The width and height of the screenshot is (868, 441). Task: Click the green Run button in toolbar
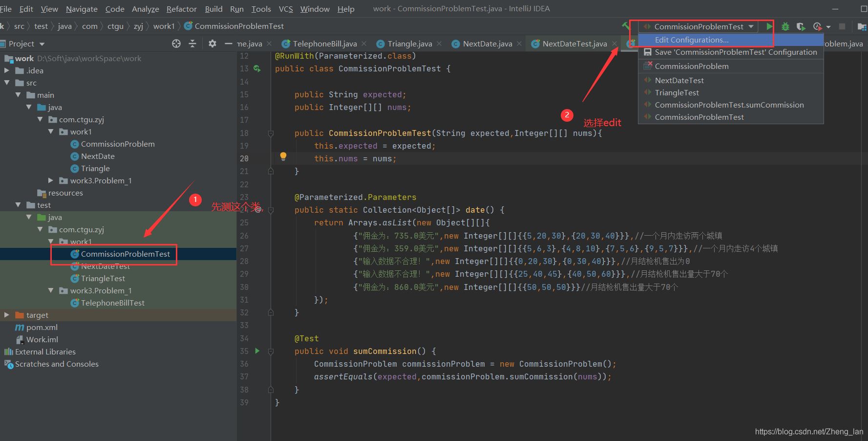[x=769, y=26]
